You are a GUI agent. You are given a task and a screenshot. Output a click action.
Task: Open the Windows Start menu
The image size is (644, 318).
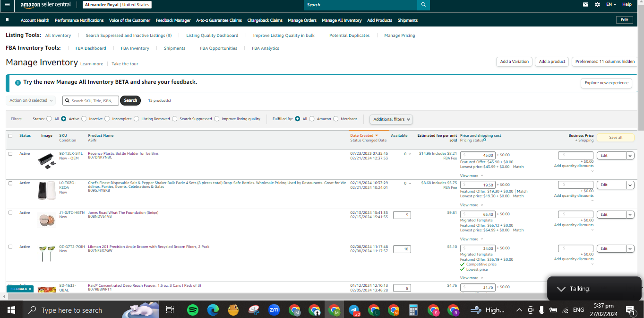pyautogui.click(x=11, y=310)
